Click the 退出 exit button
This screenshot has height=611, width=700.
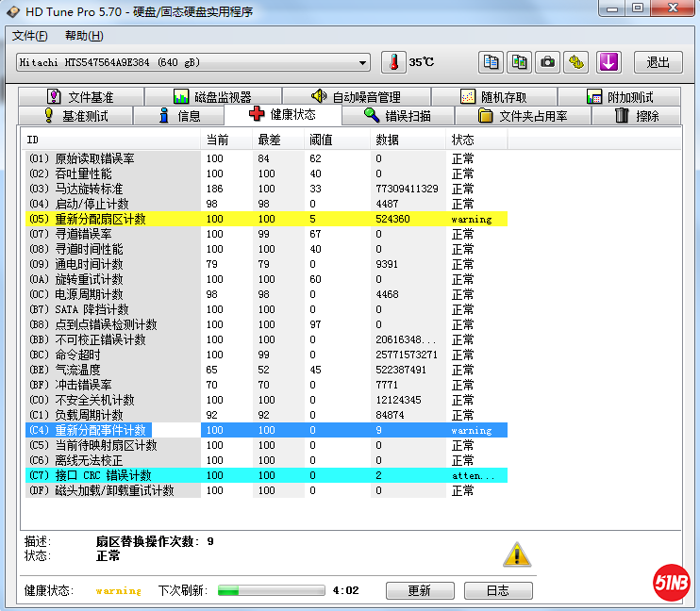tap(658, 62)
